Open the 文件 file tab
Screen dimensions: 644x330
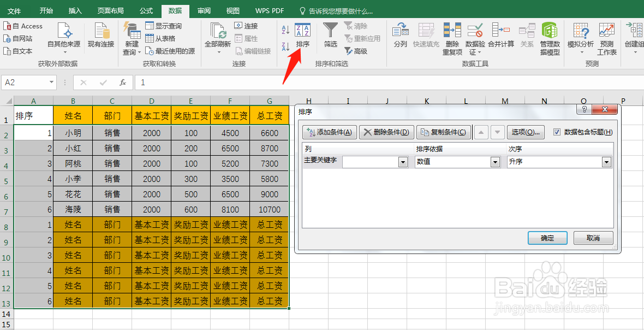tap(14, 11)
